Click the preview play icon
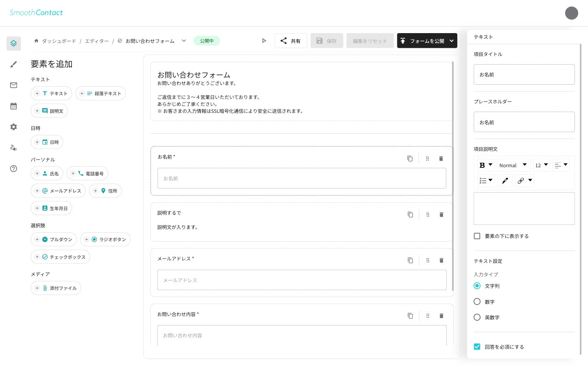588x368 pixels. click(x=264, y=41)
